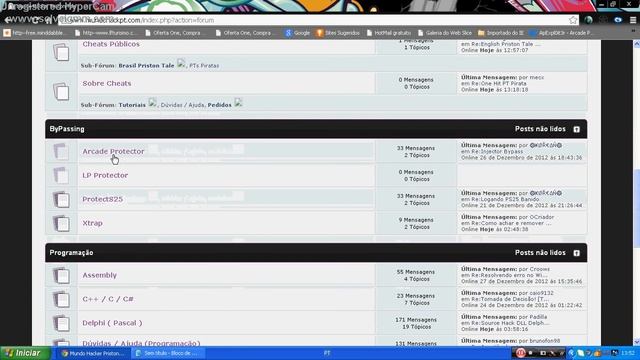Click the LP Protector board icon

[x=61, y=175]
